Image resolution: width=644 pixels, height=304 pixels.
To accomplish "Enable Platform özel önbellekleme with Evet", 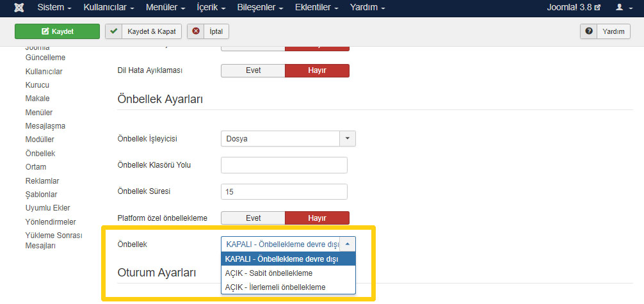I will (253, 218).
